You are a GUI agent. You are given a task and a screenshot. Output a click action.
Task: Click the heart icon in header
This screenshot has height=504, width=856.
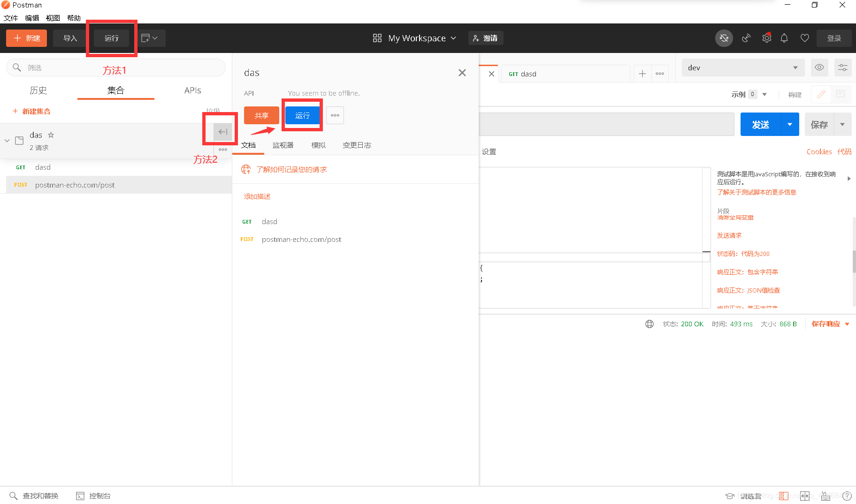tap(805, 38)
